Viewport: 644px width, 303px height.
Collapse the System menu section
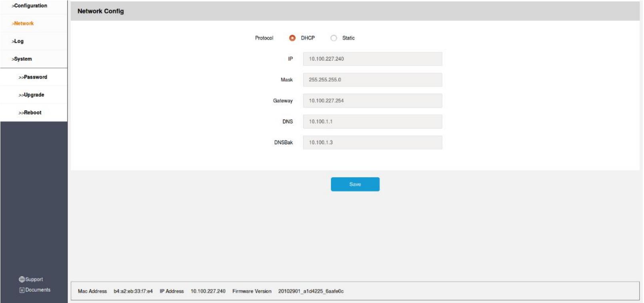click(x=22, y=59)
